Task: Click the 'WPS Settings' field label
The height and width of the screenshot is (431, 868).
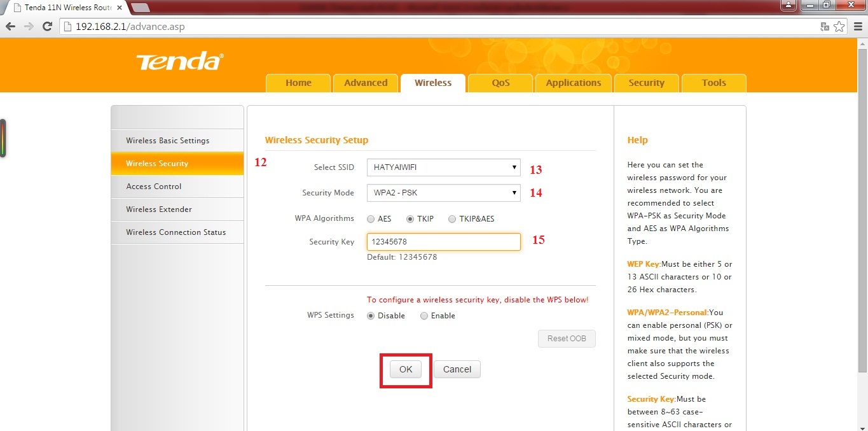Action: click(331, 315)
